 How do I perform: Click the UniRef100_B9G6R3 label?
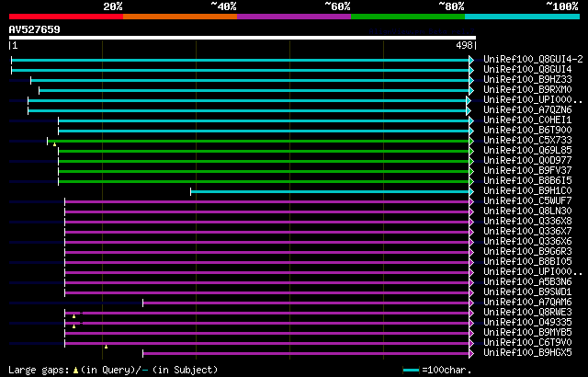527,252
